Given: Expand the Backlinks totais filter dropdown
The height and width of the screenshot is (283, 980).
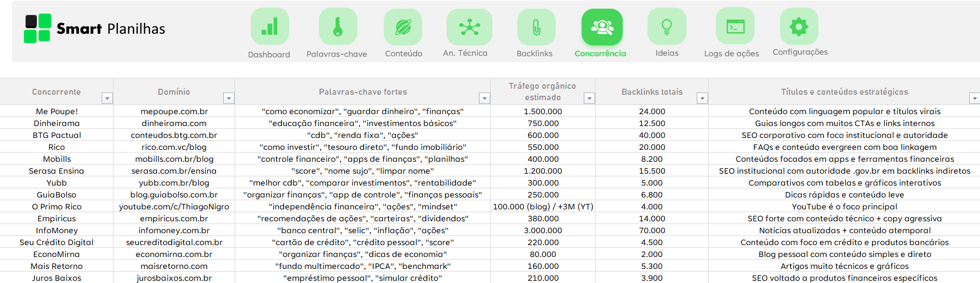Looking at the screenshot, I should (702, 98).
